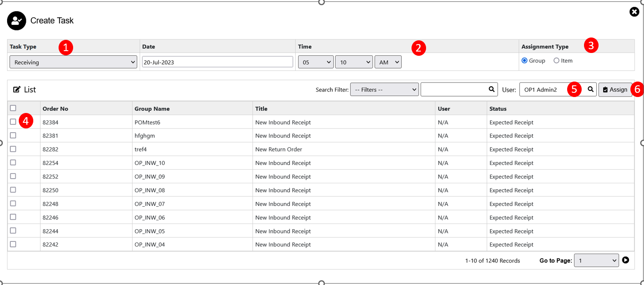The height and width of the screenshot is (285, 644).
Task: Select the Item assignment type
Action: pyautogui.click(x=556, y=60)
